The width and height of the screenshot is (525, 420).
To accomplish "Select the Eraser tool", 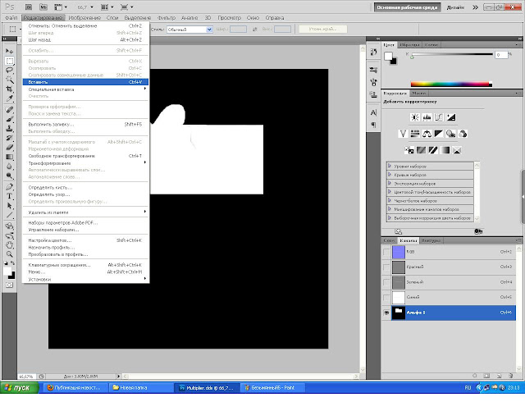I will click(x=9, y=148).
